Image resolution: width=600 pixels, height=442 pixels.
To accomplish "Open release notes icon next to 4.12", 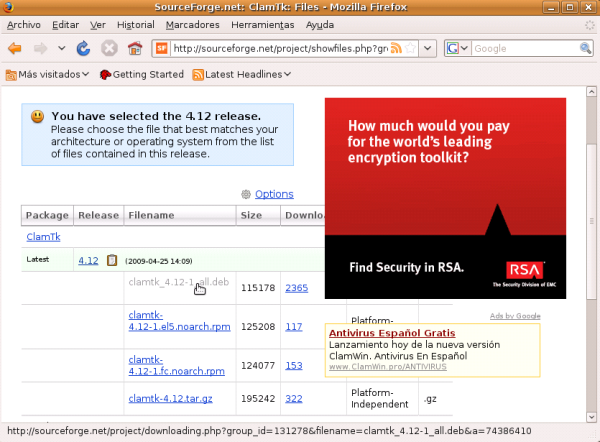I will pos(112,261).
